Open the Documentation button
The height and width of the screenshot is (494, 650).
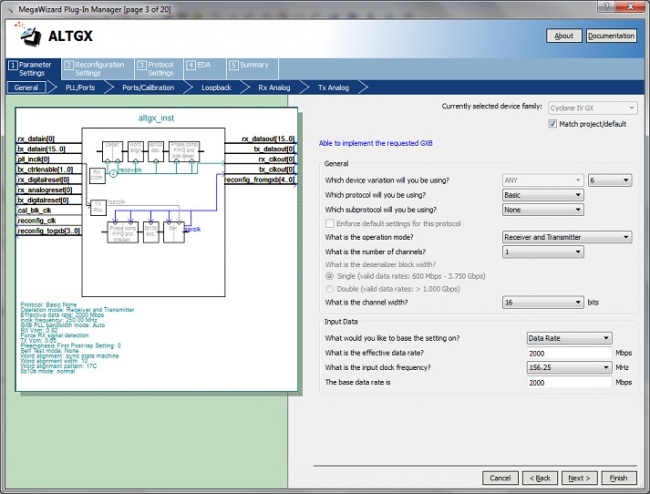pyautogui.click(x=611, y=36)
